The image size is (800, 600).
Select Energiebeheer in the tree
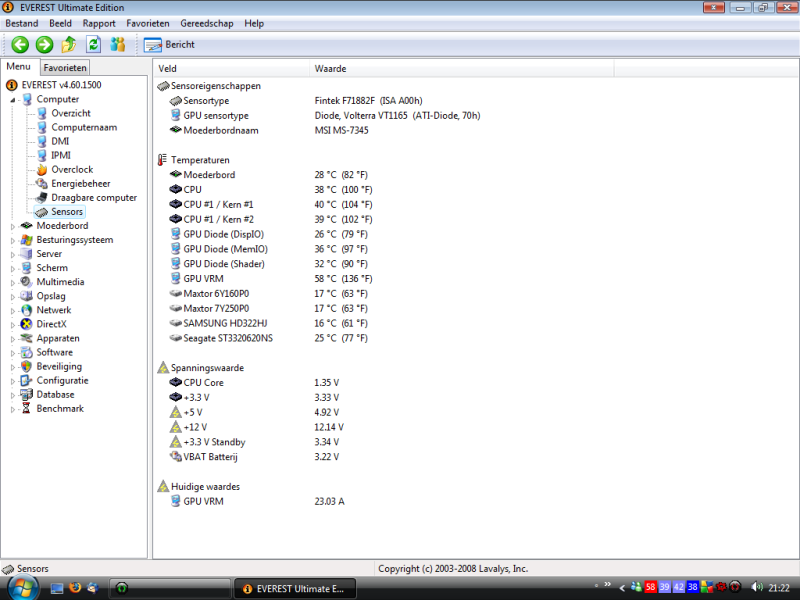[80, 184]
